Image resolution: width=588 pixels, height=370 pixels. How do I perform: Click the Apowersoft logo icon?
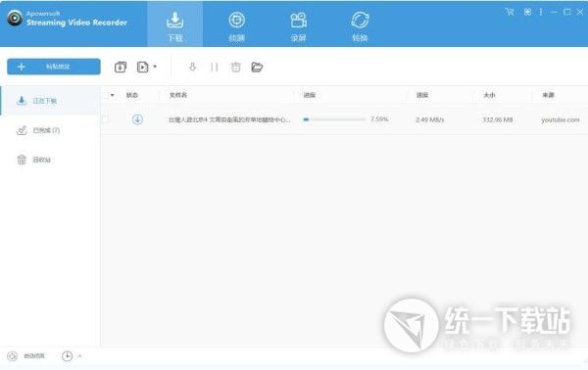15,18
